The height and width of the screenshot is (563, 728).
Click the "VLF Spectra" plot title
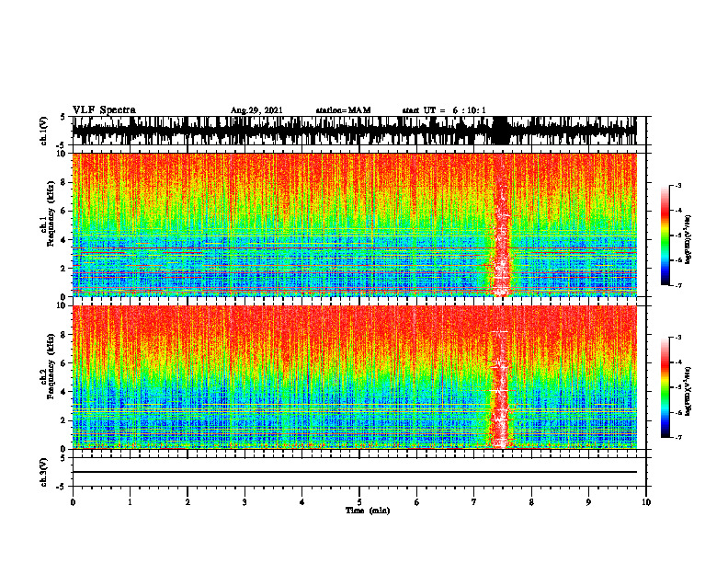(x=104, y=110)
